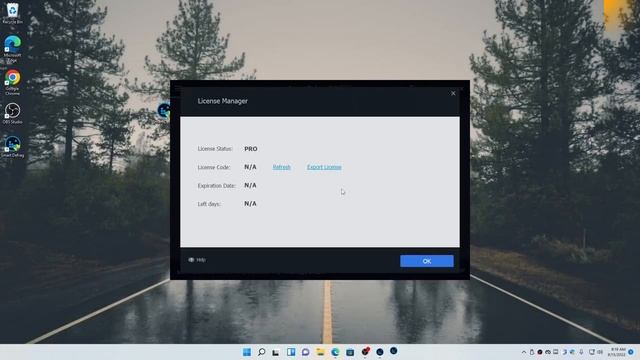Screen dimensions: 640x360
Task: Select OBS Studio desktop shortcut
Action: [12, 113]
